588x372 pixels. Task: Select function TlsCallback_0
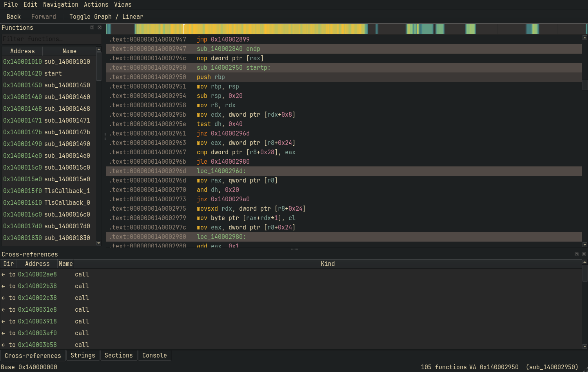point(49,203)
